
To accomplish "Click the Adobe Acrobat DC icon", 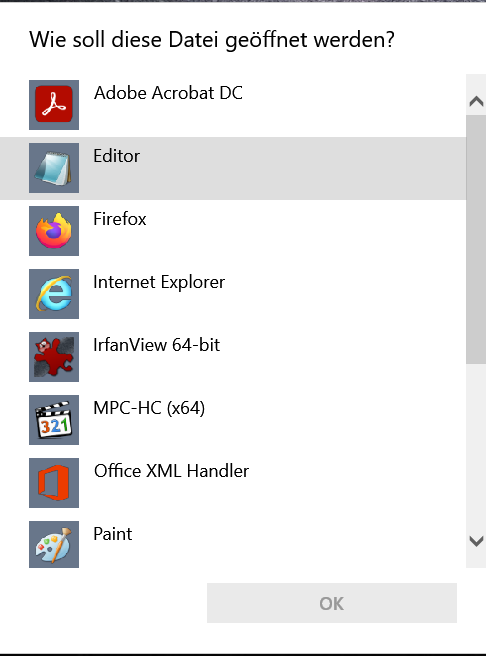I will [x=54, y=105].
